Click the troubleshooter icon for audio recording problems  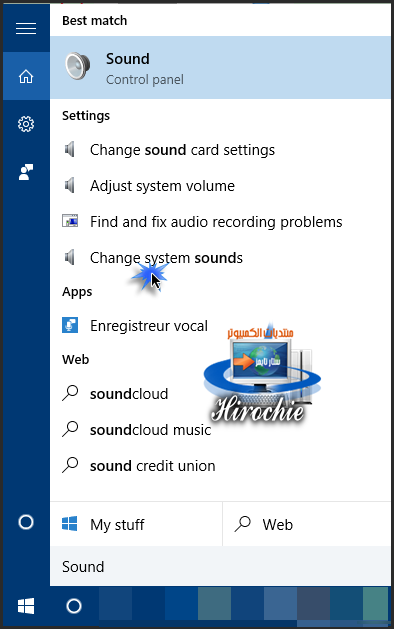click(70, 221)
